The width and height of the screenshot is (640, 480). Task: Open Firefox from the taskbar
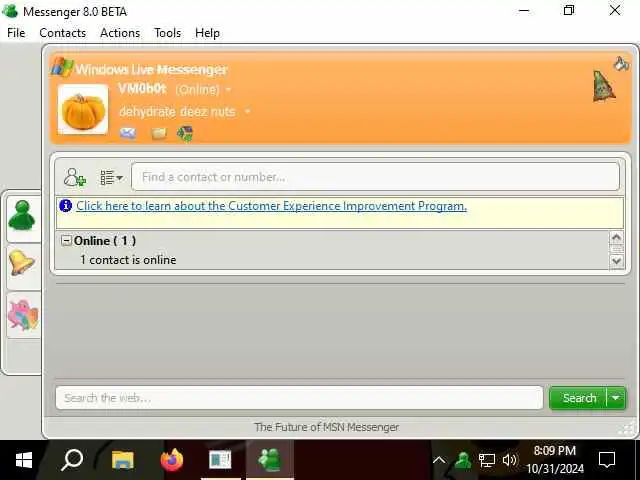[172, 460]
